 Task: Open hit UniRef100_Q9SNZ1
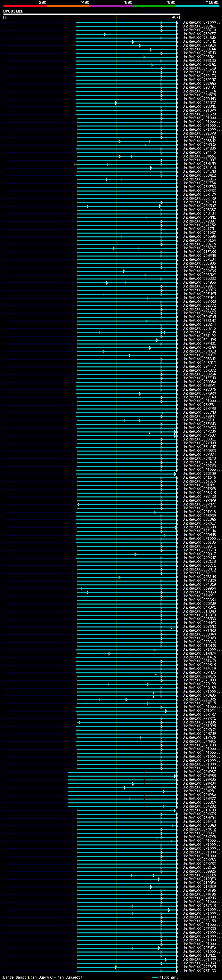pyautogui.click(x=199, y=26)
